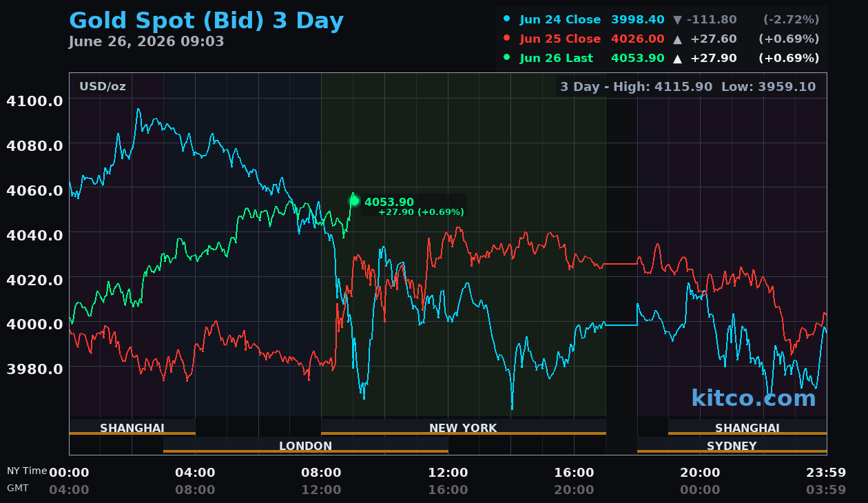
Task: Click the green Jun 26 Last legend dot
Action: [x=507, y=58]
